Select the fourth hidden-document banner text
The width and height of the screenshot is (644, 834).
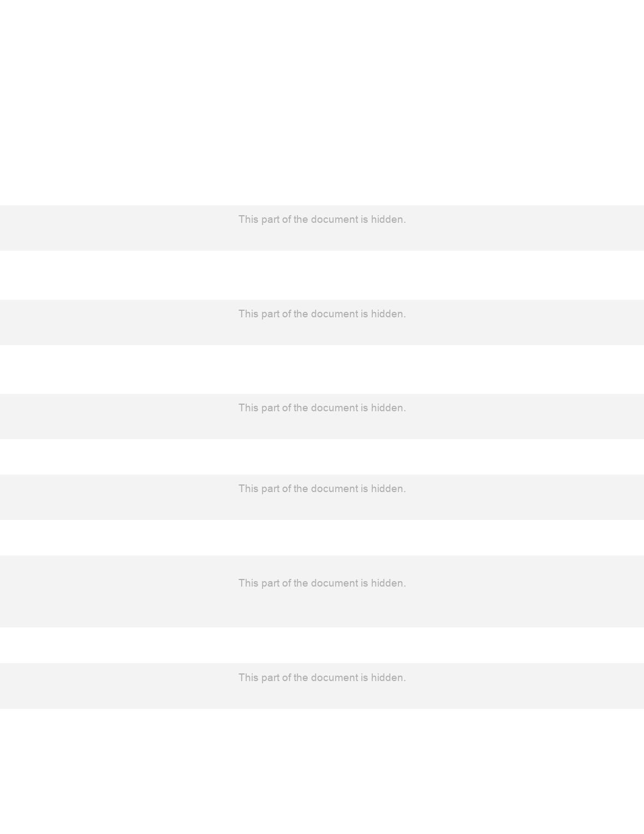pos(322,488)
